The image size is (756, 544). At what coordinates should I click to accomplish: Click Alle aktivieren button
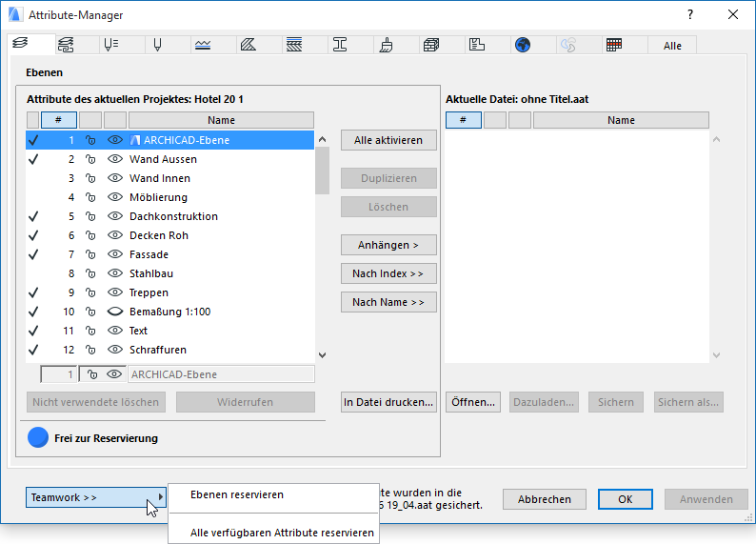(x=388, y=140)
